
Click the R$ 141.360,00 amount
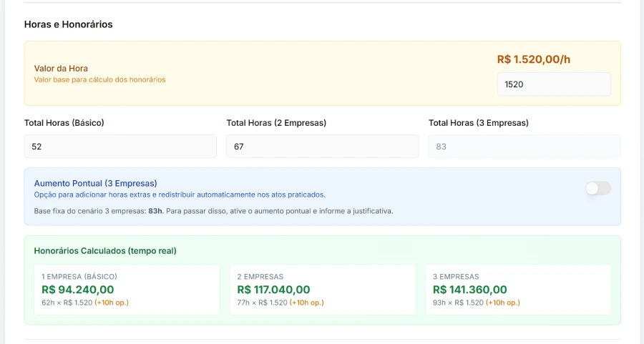tap(469, 290)
